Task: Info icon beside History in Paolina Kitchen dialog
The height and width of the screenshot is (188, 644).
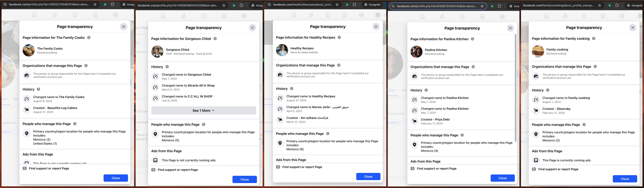Action: coord(426,90)
